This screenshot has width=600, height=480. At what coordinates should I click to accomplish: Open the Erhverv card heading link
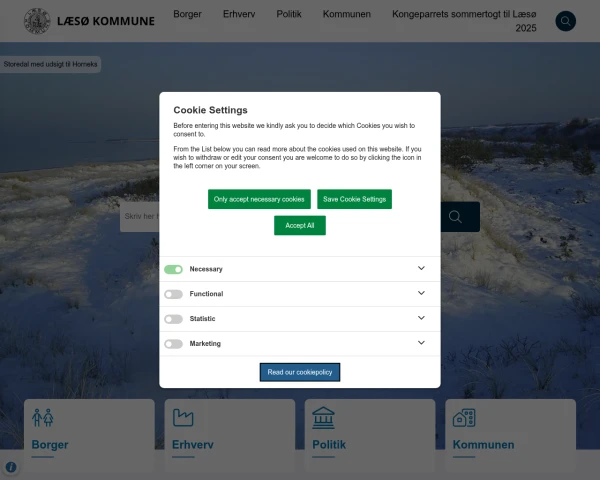[x=193, y=445]
